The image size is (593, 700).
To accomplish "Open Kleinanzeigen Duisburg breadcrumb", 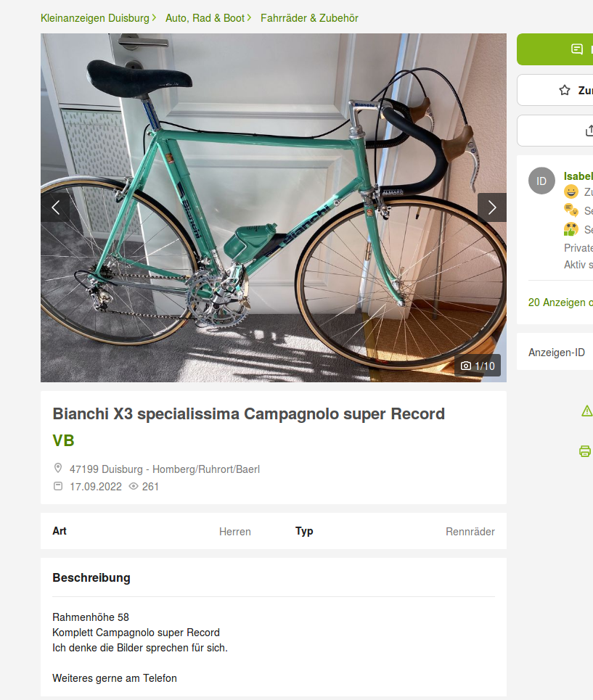I will (94, 18).
